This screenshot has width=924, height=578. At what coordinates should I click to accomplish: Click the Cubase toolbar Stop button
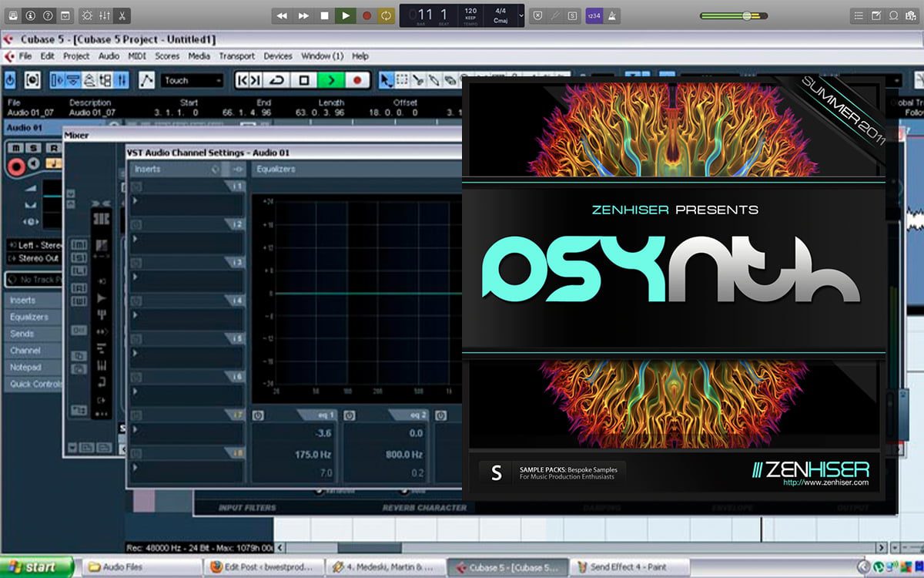tap(304, 80)
